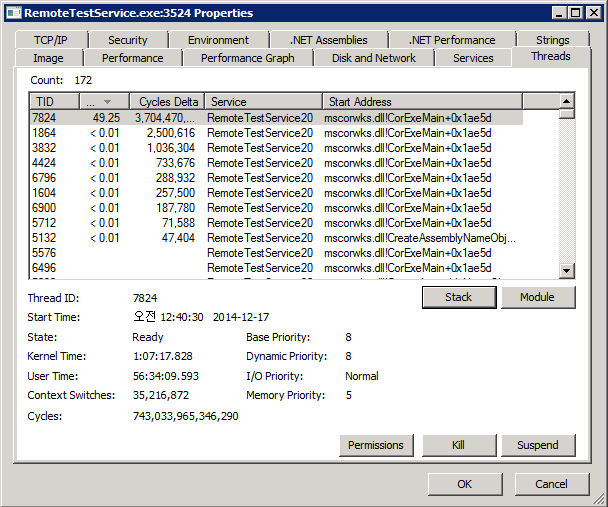Image resolution: width=608 pixels, height=507 pixels.
Task: Open the .NET Assemblies tab
Action: click(x=328, y=40)
